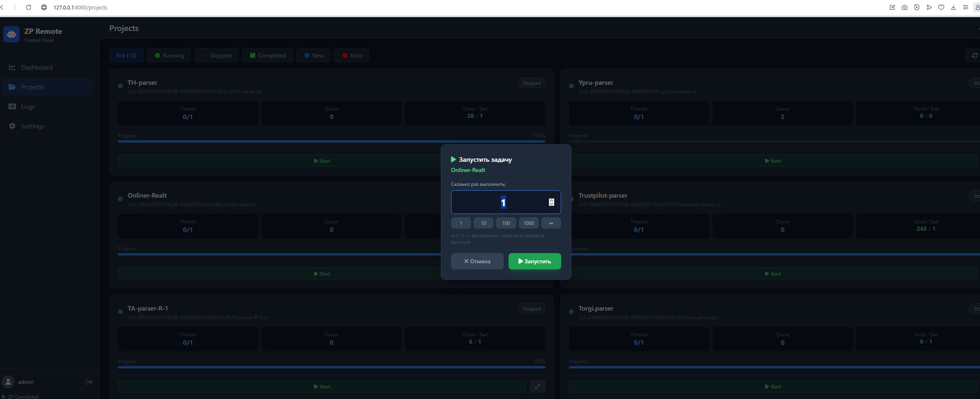This screenshot has width=980, height=399.
Task: Click the 243 / 1 Good/Bad value
Action: [x=926, y=229]
